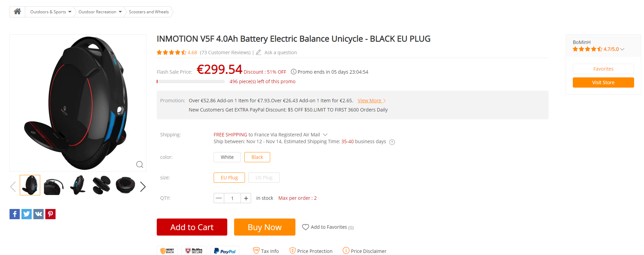Pin product on Pinterest
Image resolution: width=644 pixels, height=255 pixels.
[x=50, y=214]
